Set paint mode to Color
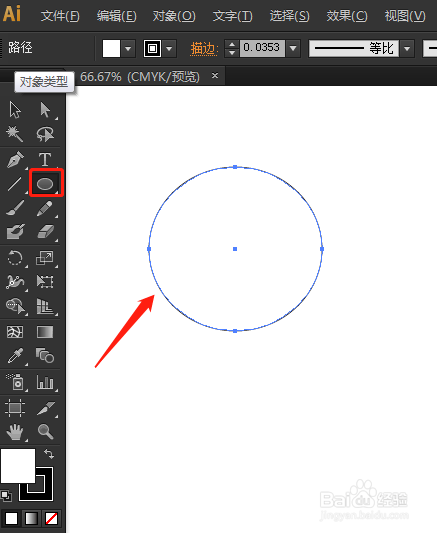 click(12, 519)
